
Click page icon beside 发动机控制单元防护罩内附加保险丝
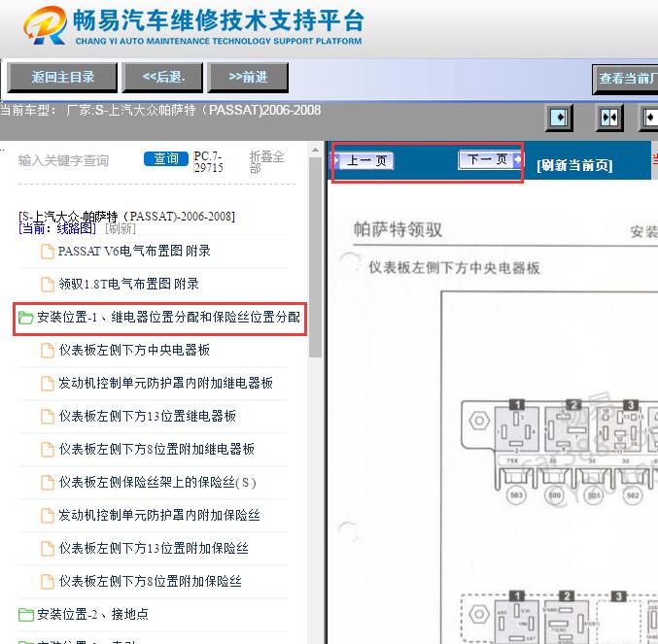coord(48,516)
